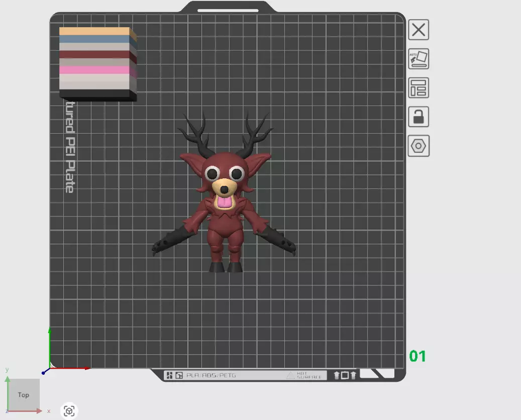The width and height of the screenshot is (521, 420).
Task: Click the auto orient plate icon
Action: [419, 59]
